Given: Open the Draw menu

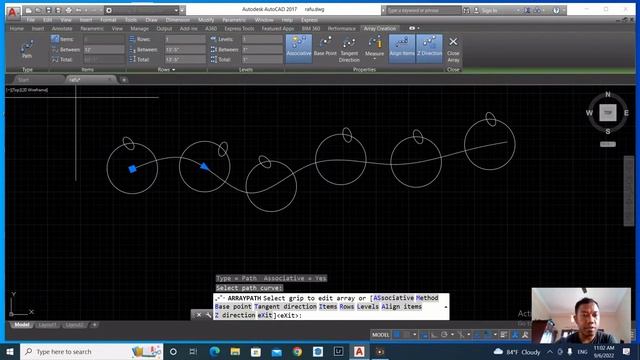Looking at the screenshot, I should [x=151, y=20].
